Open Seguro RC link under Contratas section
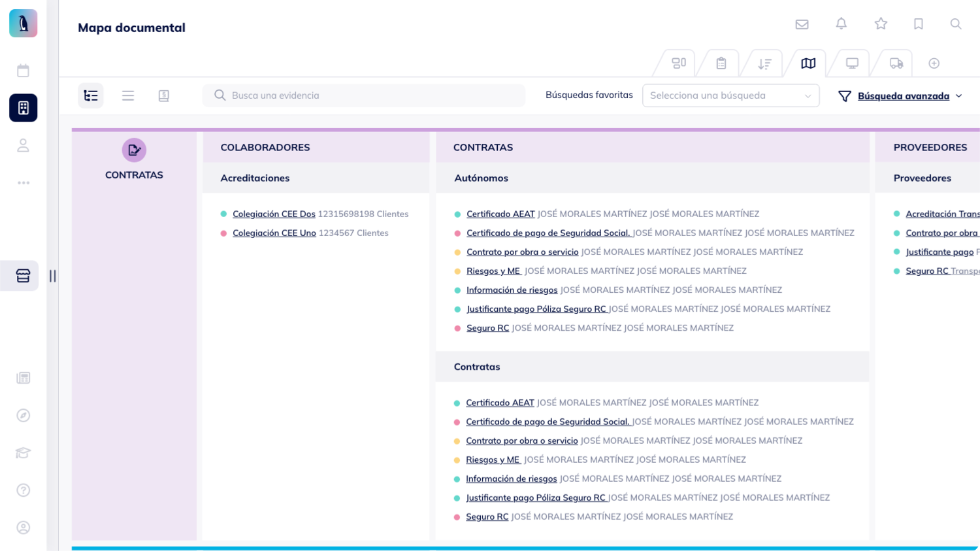 pos(487,516)
